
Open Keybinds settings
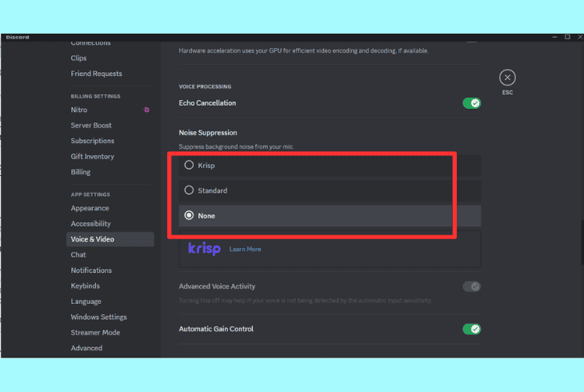click(86, 286)
